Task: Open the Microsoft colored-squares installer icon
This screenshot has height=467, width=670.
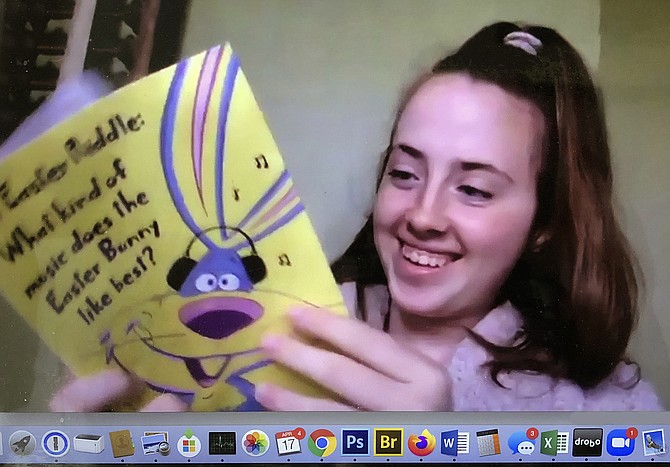Action: pos(189,444)
